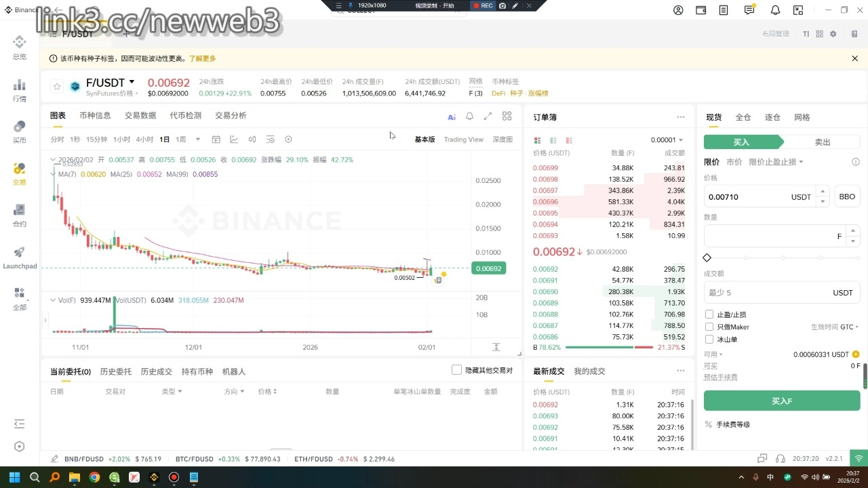Viewport: 868px width, 488px height.
Task: Switch to 交易数据 tab
Action: [x=140, y=115]
